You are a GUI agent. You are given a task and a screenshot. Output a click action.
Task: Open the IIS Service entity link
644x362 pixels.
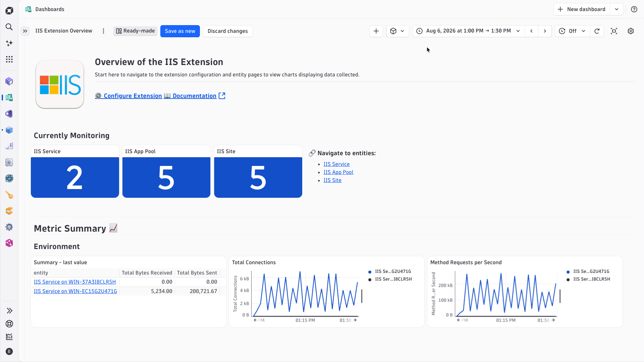pos(336,164)
